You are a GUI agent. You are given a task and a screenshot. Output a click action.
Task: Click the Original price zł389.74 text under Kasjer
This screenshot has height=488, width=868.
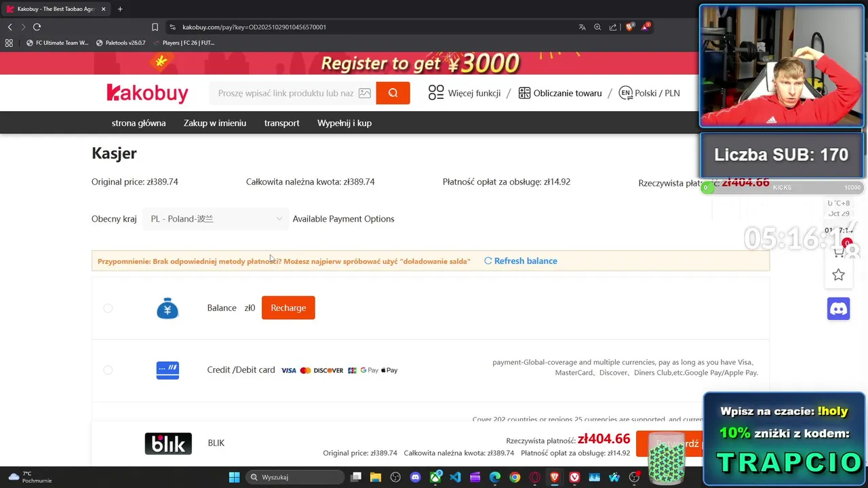(x=135, y=182)
